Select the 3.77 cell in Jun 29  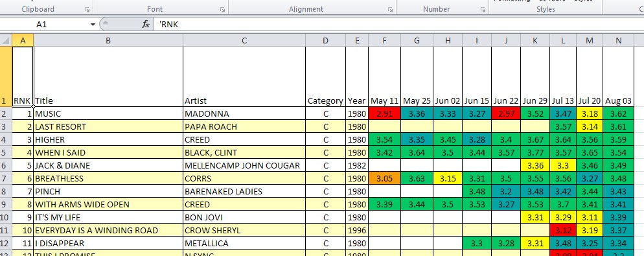535,152
